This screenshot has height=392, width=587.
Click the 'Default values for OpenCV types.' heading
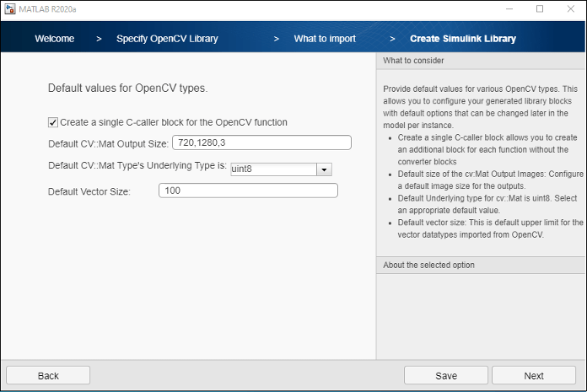coord(127,89)
